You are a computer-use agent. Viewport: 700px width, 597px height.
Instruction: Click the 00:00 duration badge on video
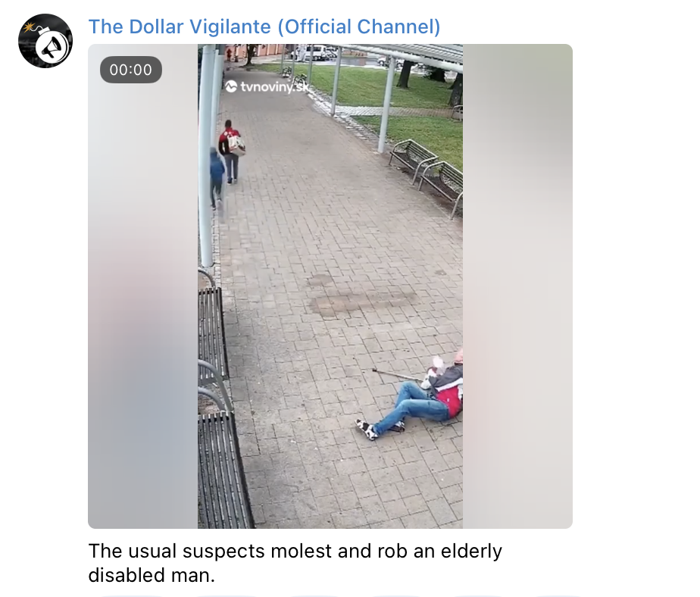pos(131,70)
